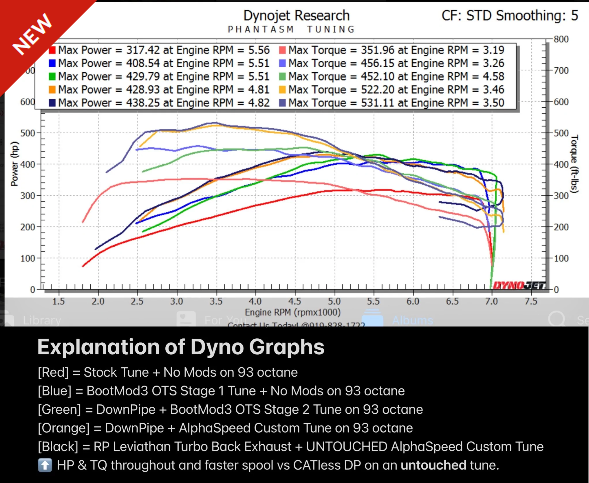Click 'Max Power = 317.42' legend text

point(109,50)
